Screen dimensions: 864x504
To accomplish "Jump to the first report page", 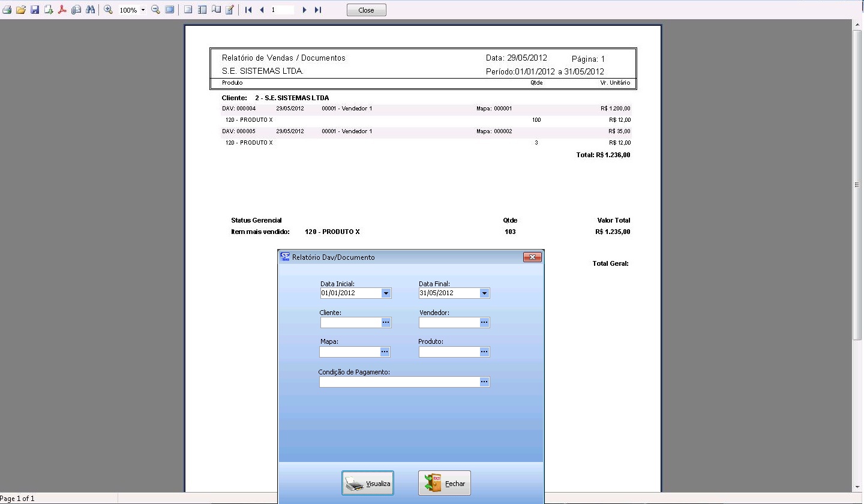I will pos(248,10).
